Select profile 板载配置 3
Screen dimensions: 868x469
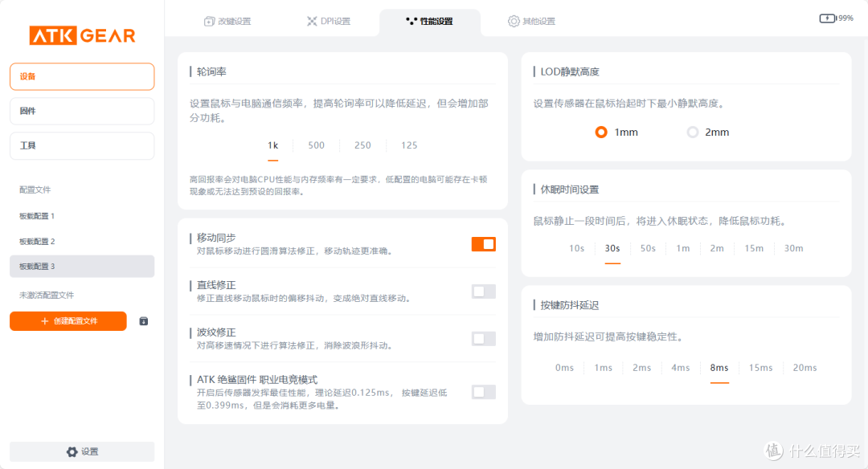coord(82,266)
